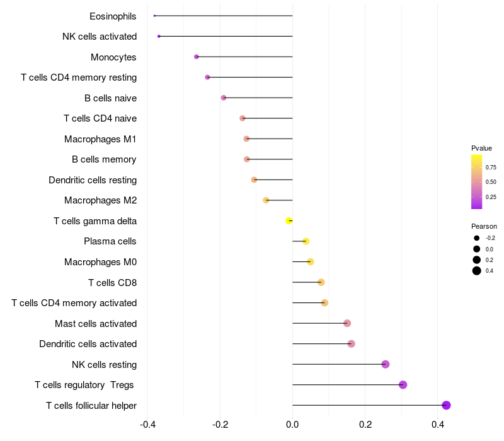The width and height of the screenshot is (504, 441).
Task: Click the Plasma cells data point
Action: (x=306, y=241)
